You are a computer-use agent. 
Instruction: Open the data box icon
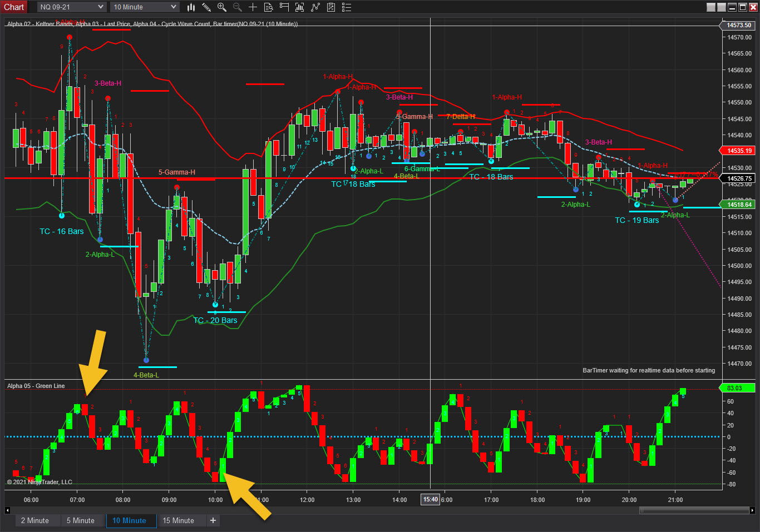click(x=269, y=7)
